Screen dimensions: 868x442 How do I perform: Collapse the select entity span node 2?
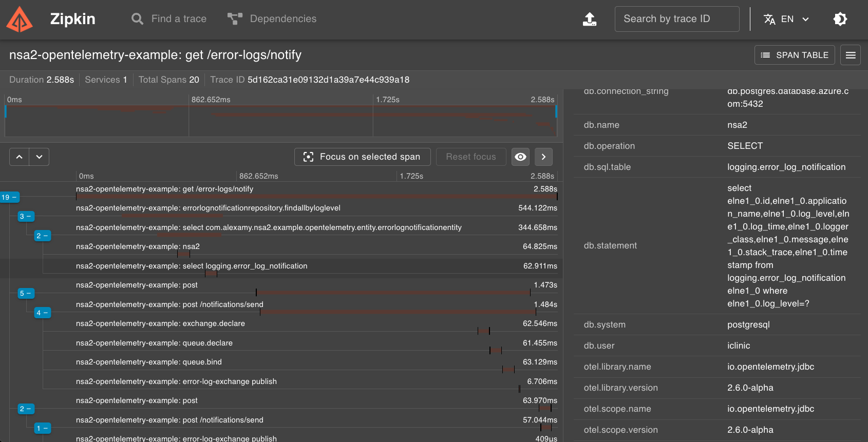[42, 236]
